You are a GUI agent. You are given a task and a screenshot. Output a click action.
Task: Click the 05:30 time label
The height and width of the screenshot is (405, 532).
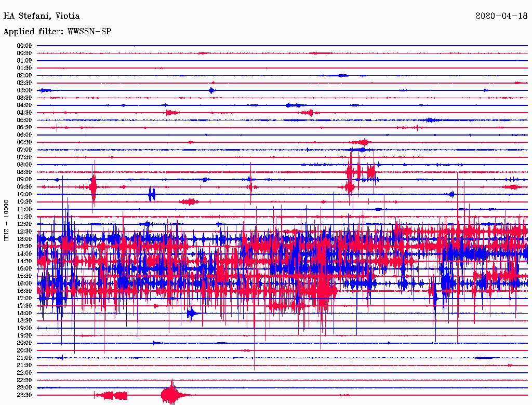[24, 128]
